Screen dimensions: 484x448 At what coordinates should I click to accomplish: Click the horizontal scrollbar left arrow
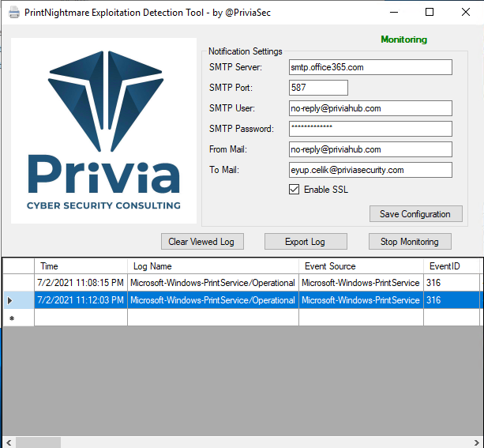[x=9, y=442]
